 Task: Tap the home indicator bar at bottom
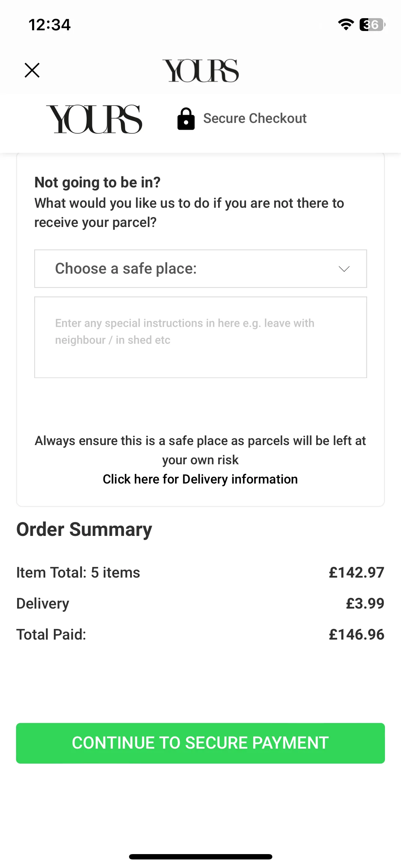click(201, 857)
